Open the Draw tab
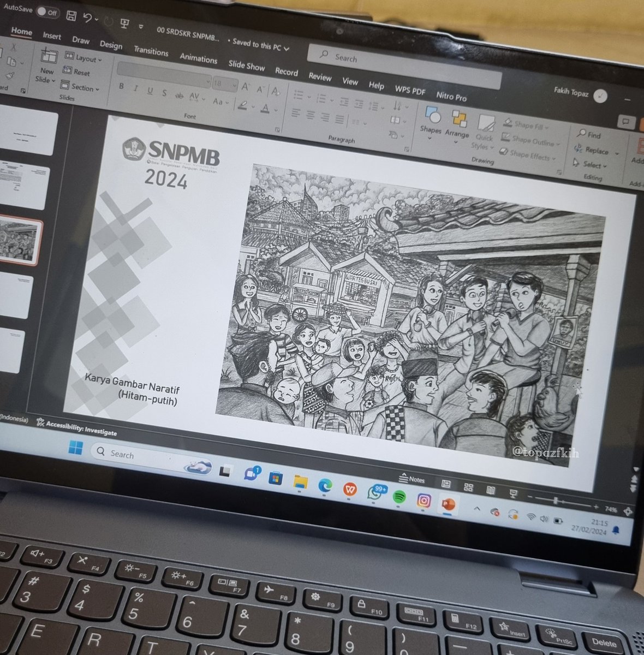The width and height of the screenshot is (644, 655). [81, 40]
